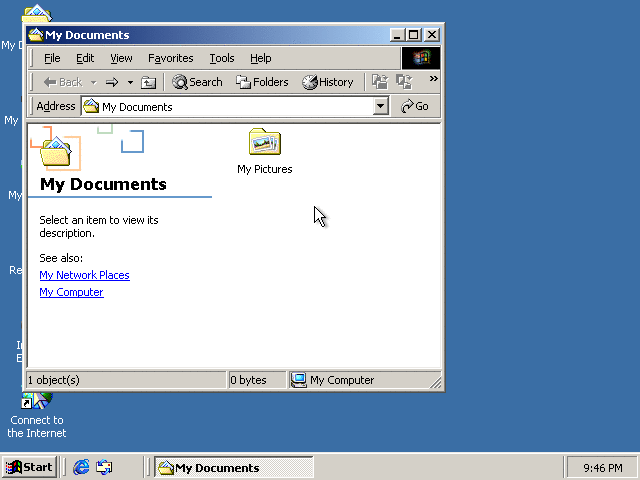
Task: Click the Forward arrow button
Action: pyautogui.click(x=112, y=82)
